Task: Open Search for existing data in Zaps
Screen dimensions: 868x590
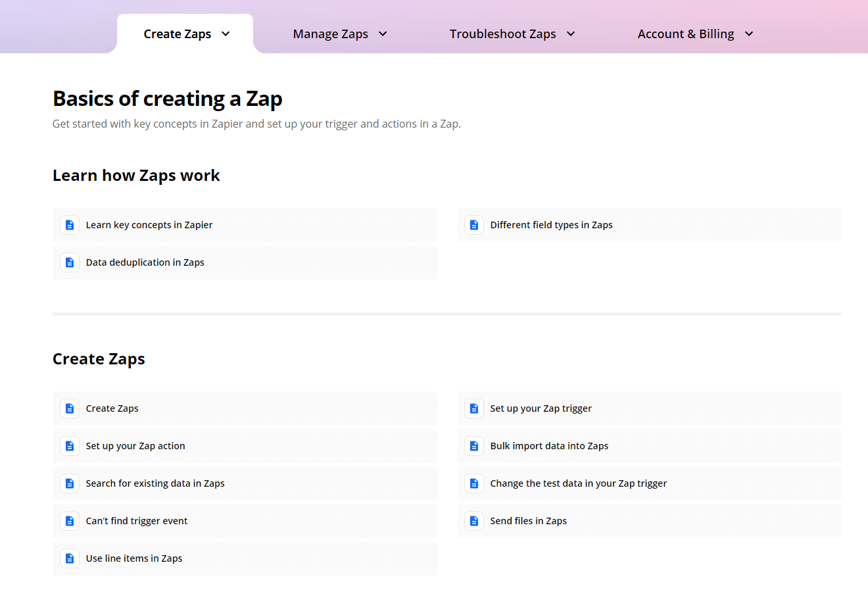Action: click(245, 483)
